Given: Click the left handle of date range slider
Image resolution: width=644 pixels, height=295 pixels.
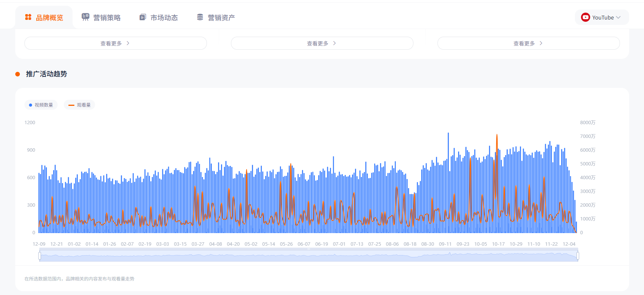Looking at the screenshot, I should point(40,256).
